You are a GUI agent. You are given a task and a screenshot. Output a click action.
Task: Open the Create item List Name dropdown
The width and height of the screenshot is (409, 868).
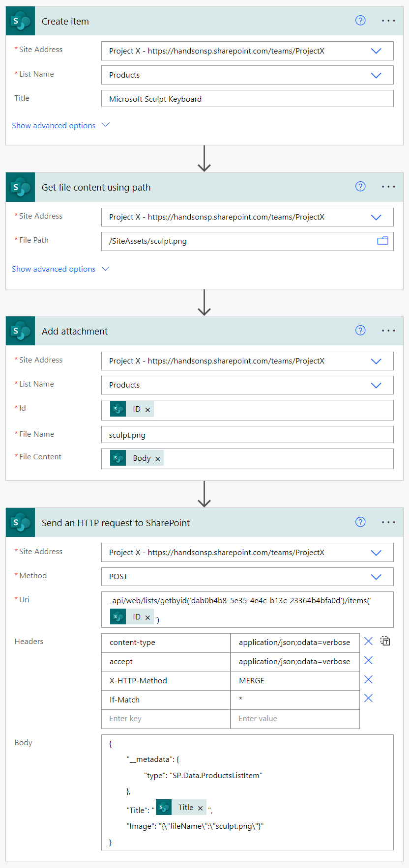376,75
